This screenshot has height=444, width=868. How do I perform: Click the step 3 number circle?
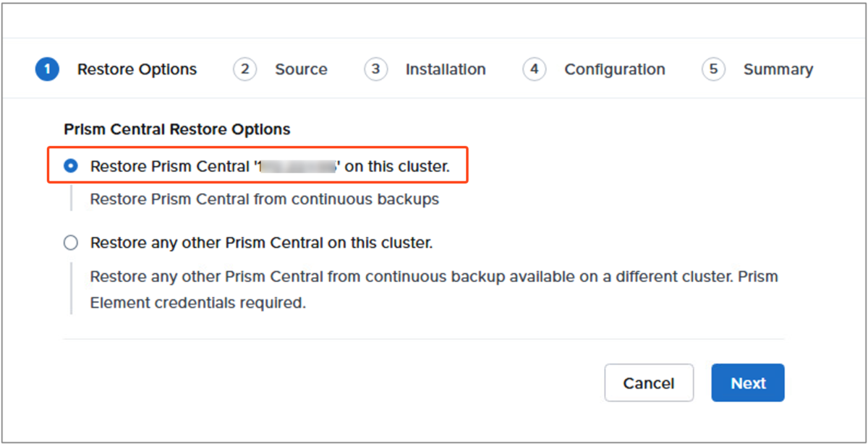(x=375, y=69)
